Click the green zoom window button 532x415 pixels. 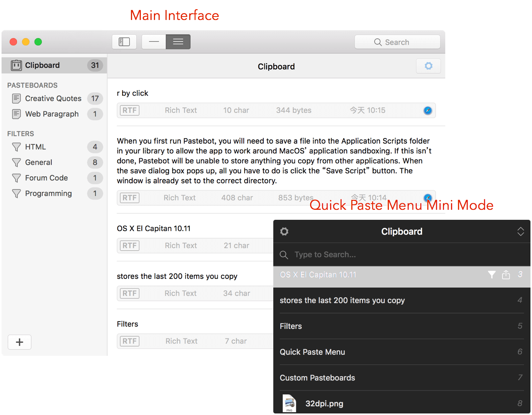(38, 42)
